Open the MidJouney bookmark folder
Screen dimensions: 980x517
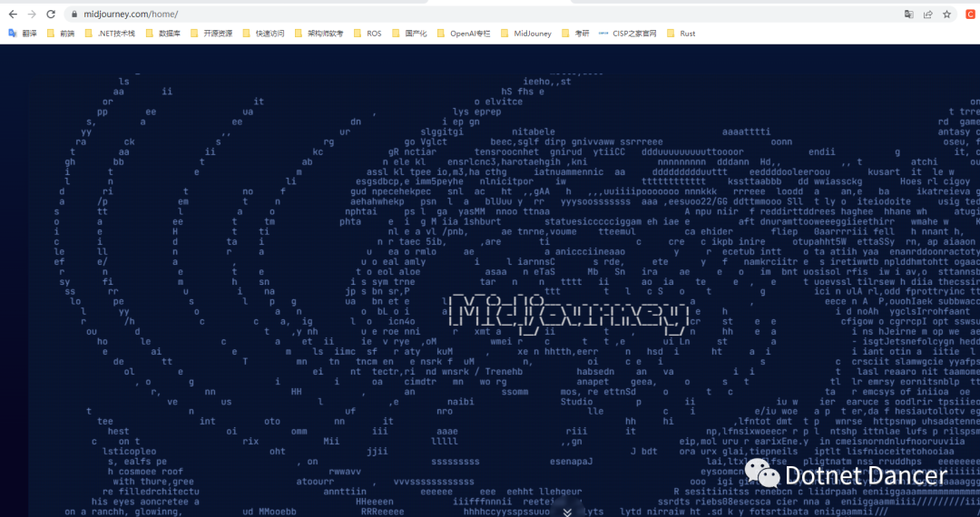click(526, 33)
